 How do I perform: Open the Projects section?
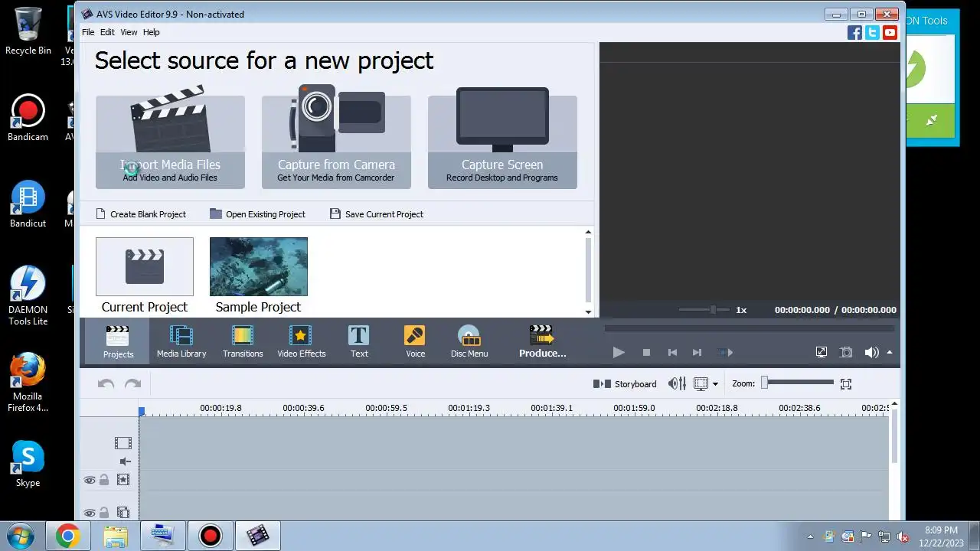(x=118, y=341)
